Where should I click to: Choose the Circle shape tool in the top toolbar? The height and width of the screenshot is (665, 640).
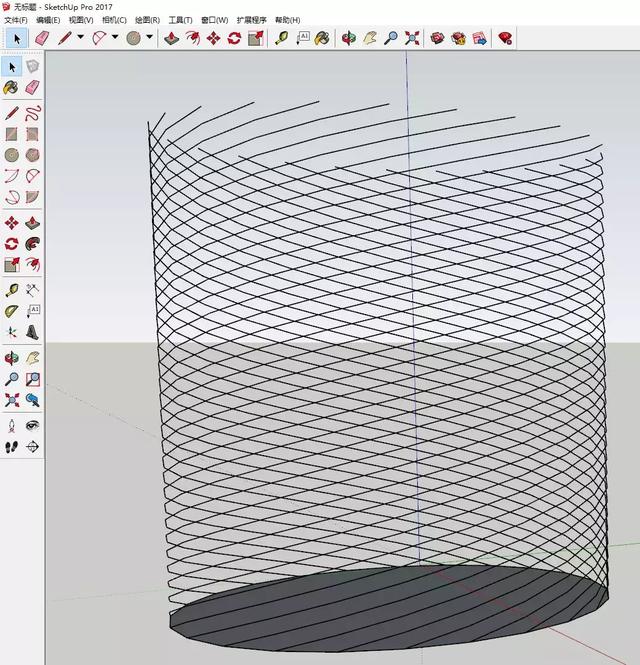134,39
